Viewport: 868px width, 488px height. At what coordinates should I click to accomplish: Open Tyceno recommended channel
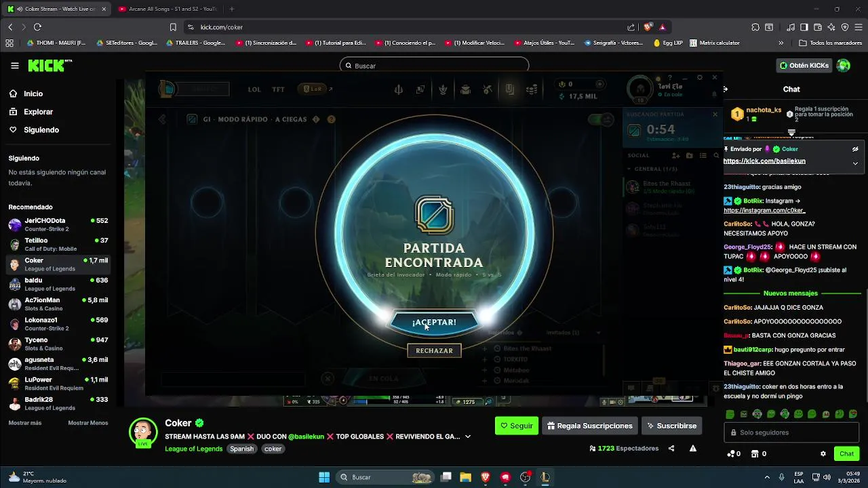[58, 344]
